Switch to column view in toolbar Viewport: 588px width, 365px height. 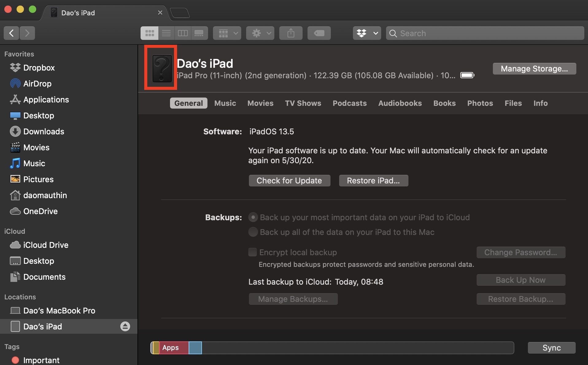click(x=183, y=33)
